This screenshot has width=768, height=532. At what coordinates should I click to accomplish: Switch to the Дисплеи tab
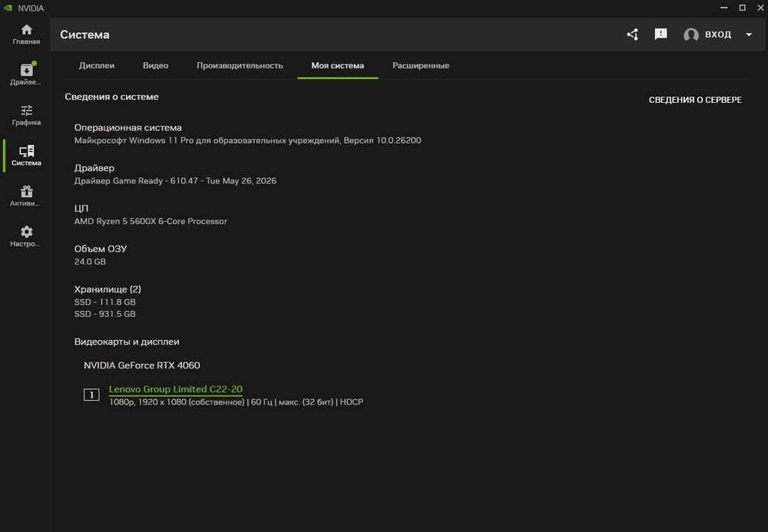[x=97, y=65]
